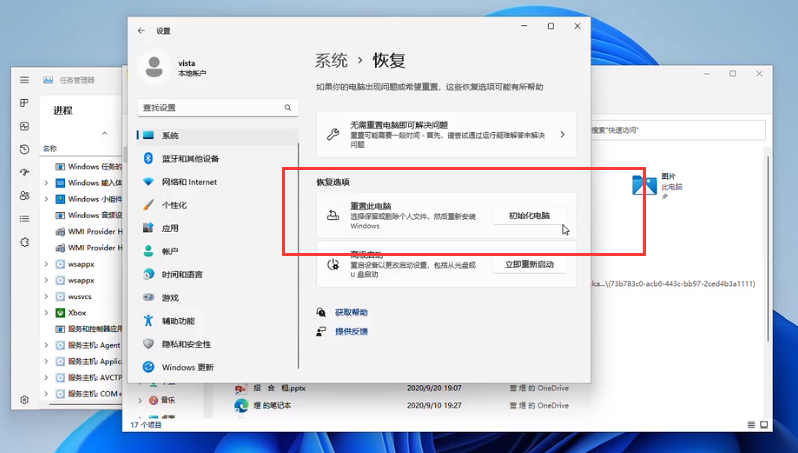The height and width of the screenshot is (453, 798).
Task: Open Task Manager hamburger navigation menu
Action: coord(24,103)
